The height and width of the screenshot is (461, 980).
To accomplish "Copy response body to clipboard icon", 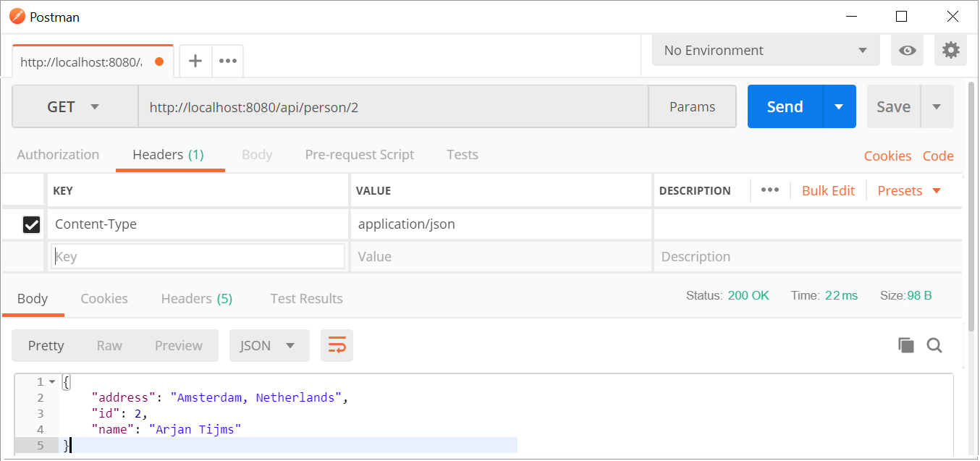I will point(905,345).
